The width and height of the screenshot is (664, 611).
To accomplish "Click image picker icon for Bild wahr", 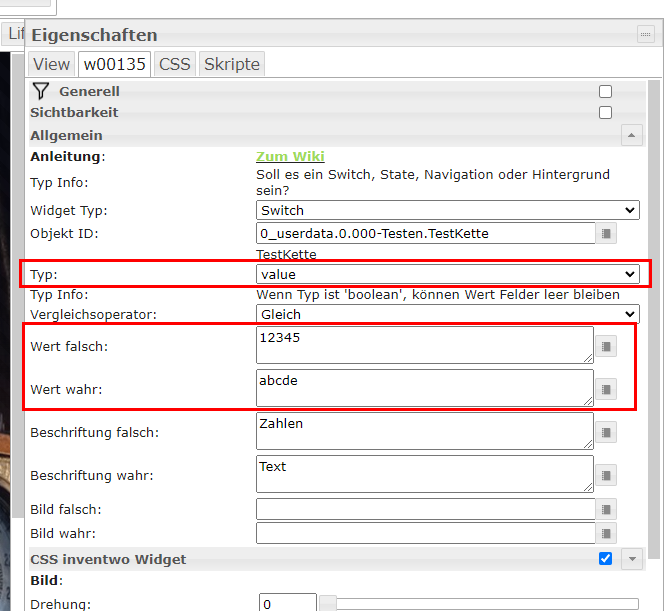I will click(x=607, y=533).
